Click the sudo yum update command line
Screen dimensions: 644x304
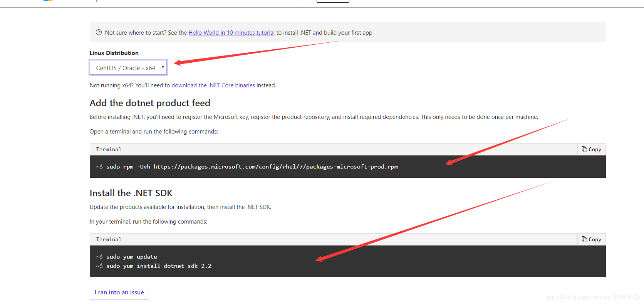(x=131, y=257)
